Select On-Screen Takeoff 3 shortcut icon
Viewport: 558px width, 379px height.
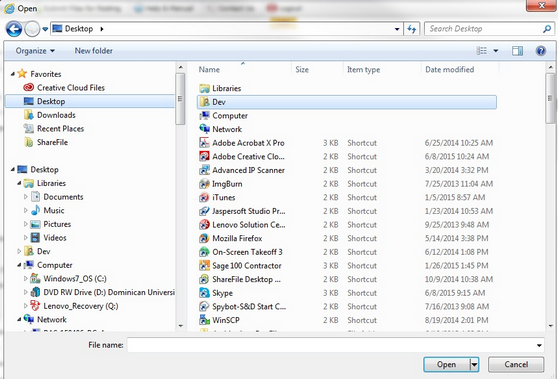click(204, 252)
